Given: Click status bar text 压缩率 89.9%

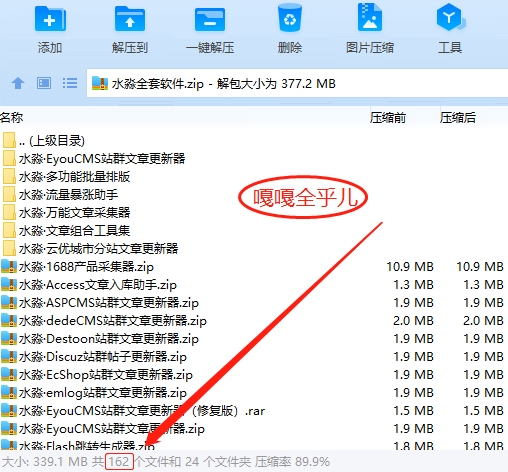Looking at the screenshot, I should [x=292, y=462].
